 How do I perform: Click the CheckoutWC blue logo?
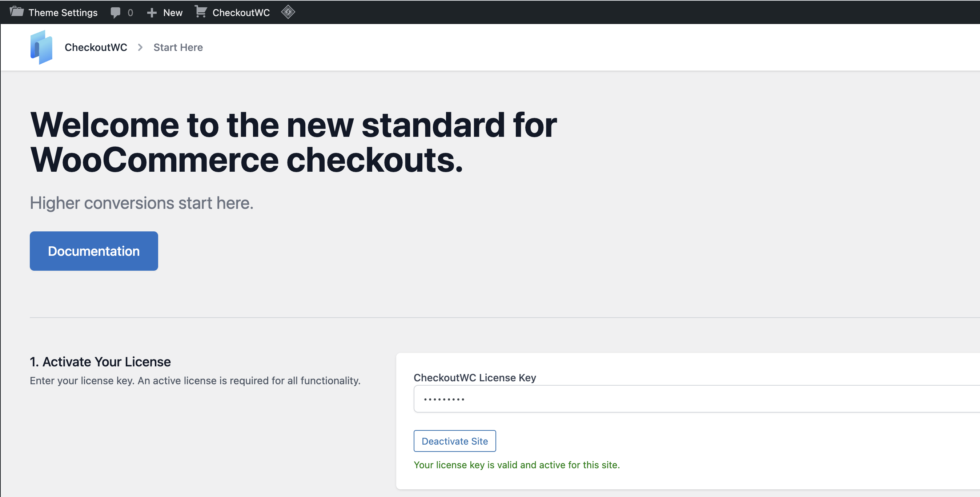pos(41,47)
